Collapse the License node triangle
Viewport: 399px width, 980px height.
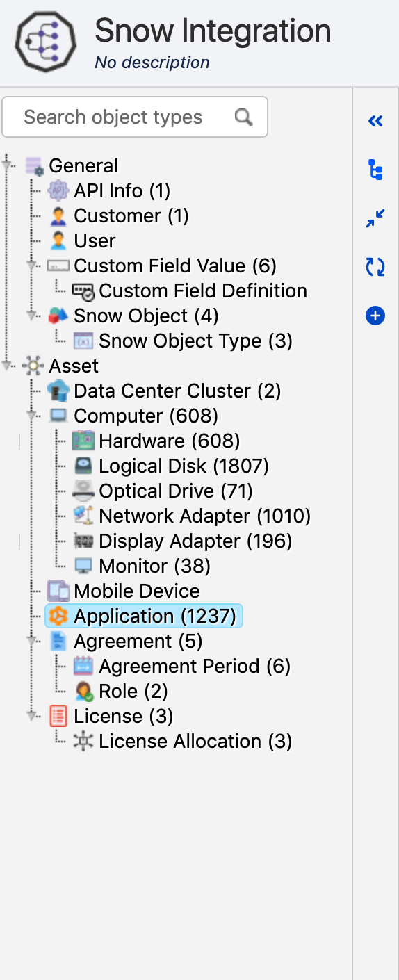(x=32, y=716)
